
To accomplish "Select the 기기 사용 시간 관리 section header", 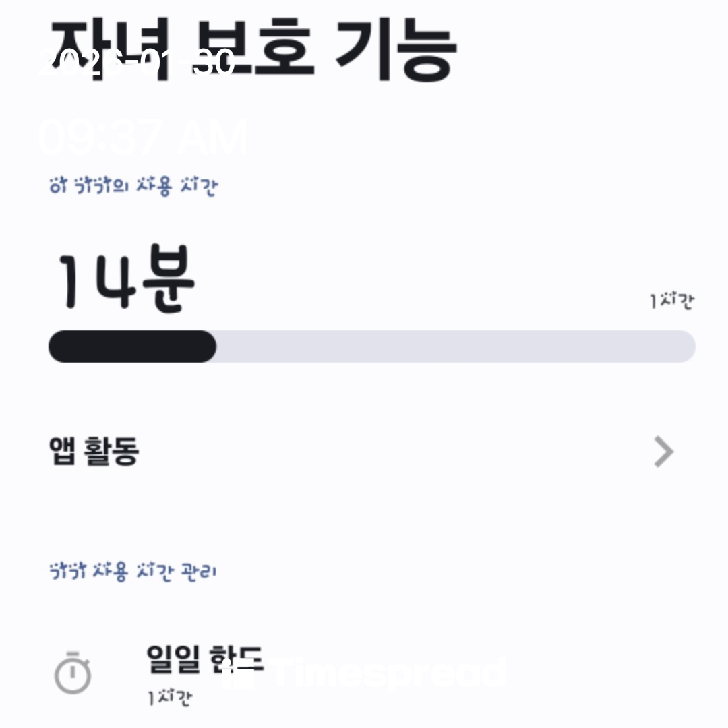I will tap(133, 572).
